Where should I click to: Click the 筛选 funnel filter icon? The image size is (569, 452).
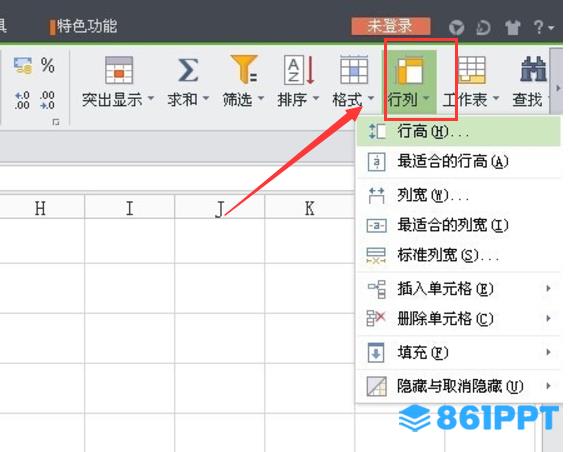point(244,69)
